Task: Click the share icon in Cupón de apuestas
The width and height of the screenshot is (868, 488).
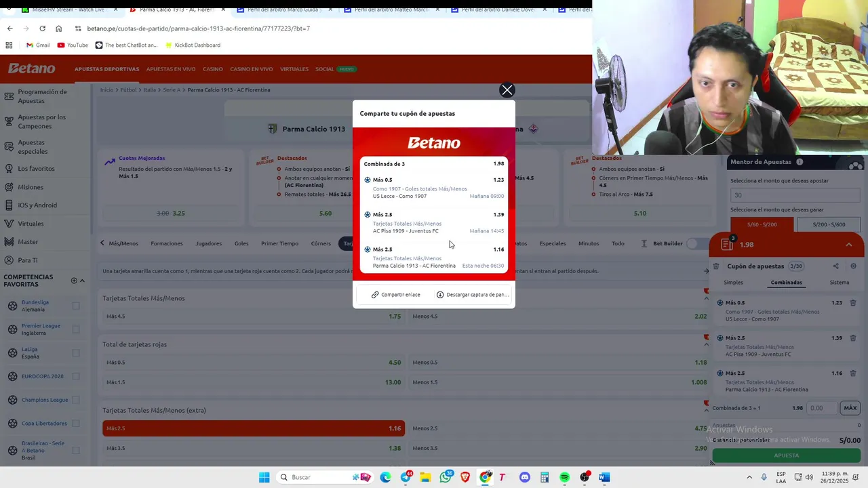Action: coord(836,266)
